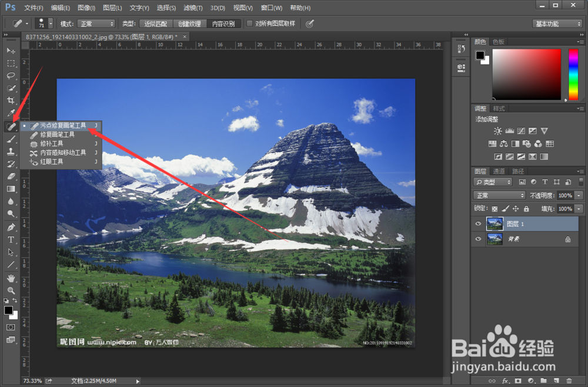Select the Move tool in the toolbar
This screenshot has width=588, height=387.
coord(11,51)
